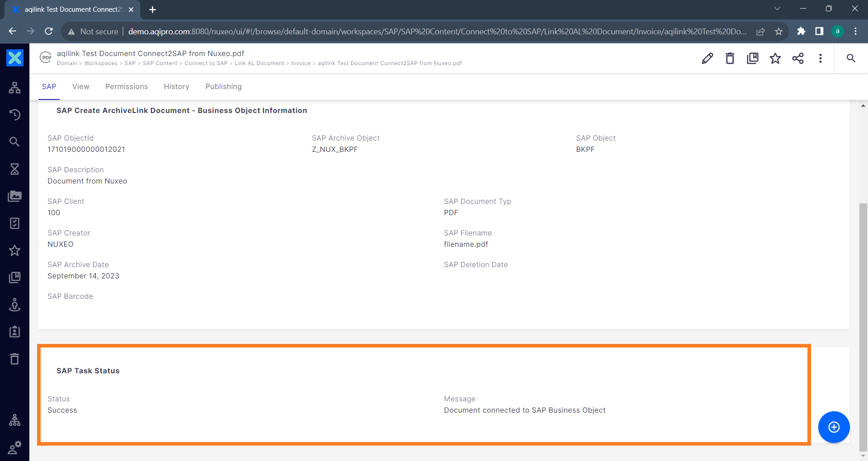The height and width of the screenshot is (461, 868).
Task: Open Expired documents hourglass icon
Action: pyautogui.click(x=14, y=169)
